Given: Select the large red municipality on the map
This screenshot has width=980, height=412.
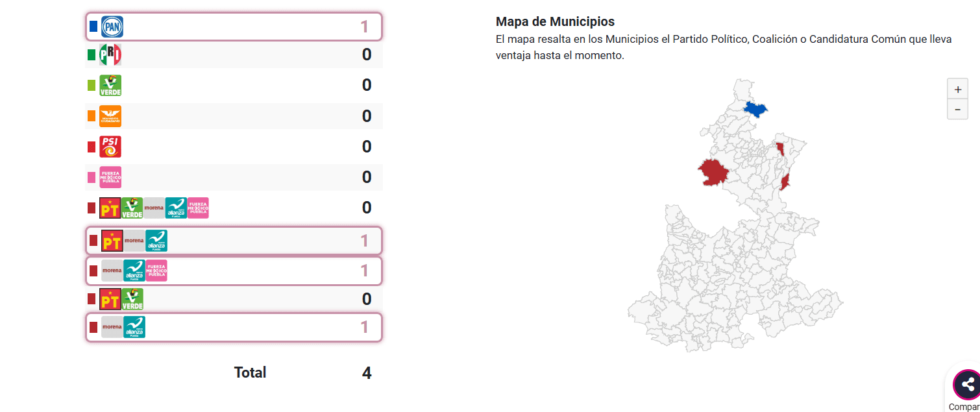Looking at the screenshot, I should (x=713, y=171).
